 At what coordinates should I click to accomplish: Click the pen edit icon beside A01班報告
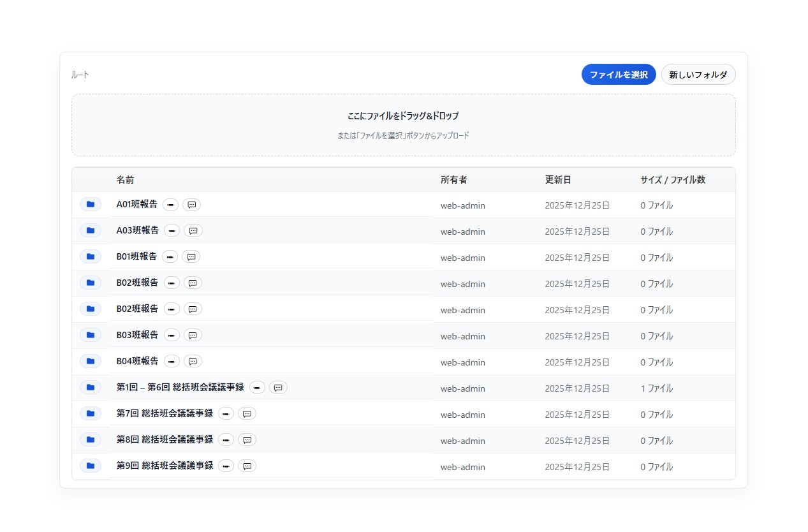tap(170, 205)
